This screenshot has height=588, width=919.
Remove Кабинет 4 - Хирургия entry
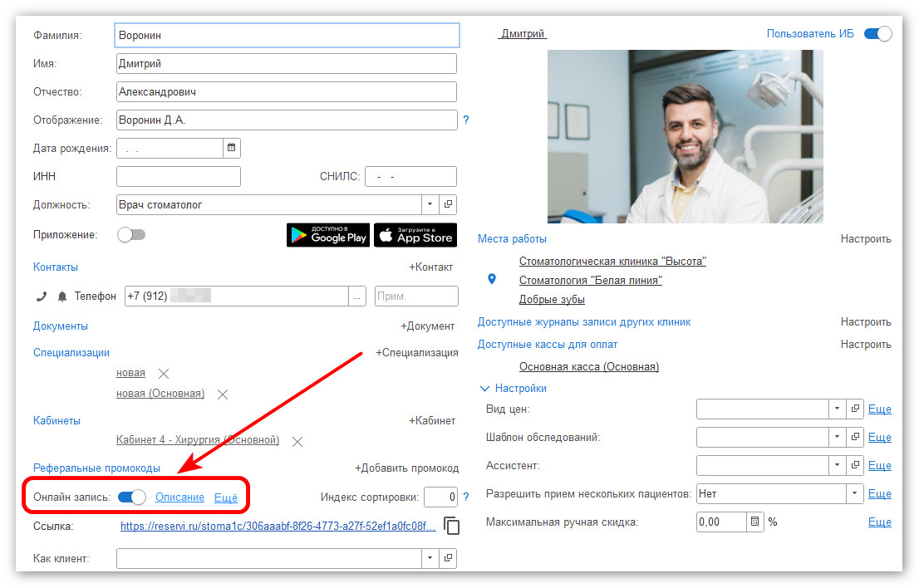point(297,441)
